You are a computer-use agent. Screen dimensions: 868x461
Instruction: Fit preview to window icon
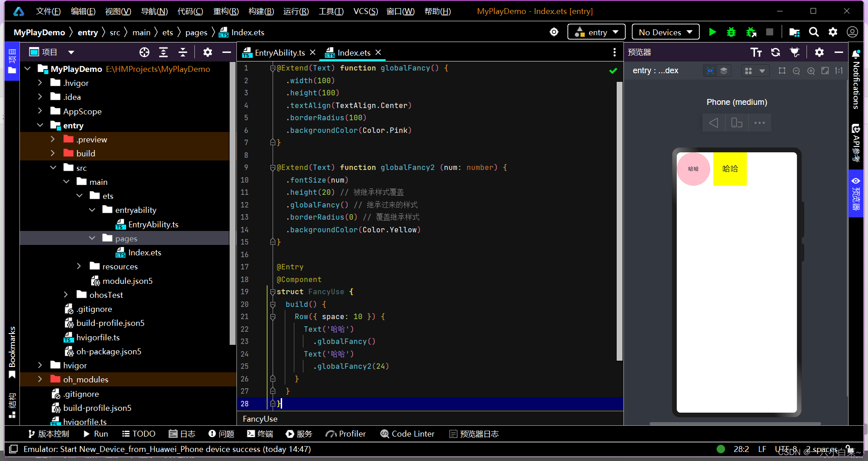pos(825,71)
